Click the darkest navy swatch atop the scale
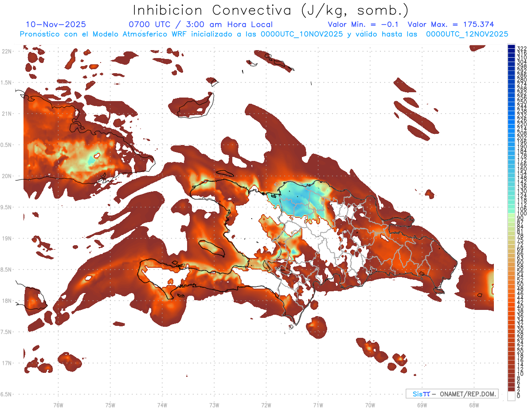 pos(511,47)
